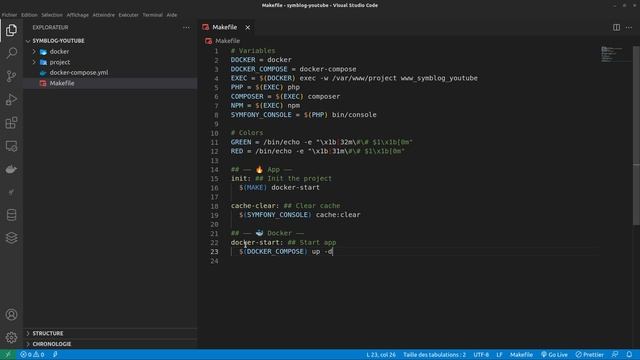Open docker-compose.yml file

coord(110,73)
